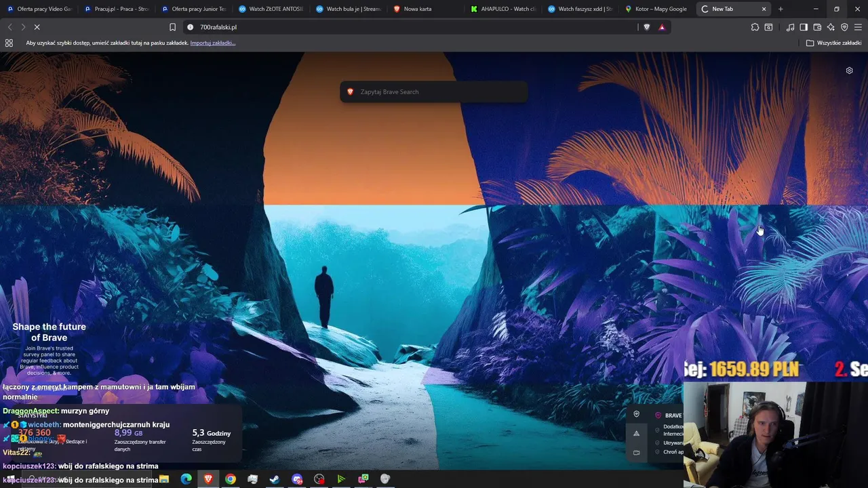Click the 8,99 GB saved bandwidth stat

point(129,432)
